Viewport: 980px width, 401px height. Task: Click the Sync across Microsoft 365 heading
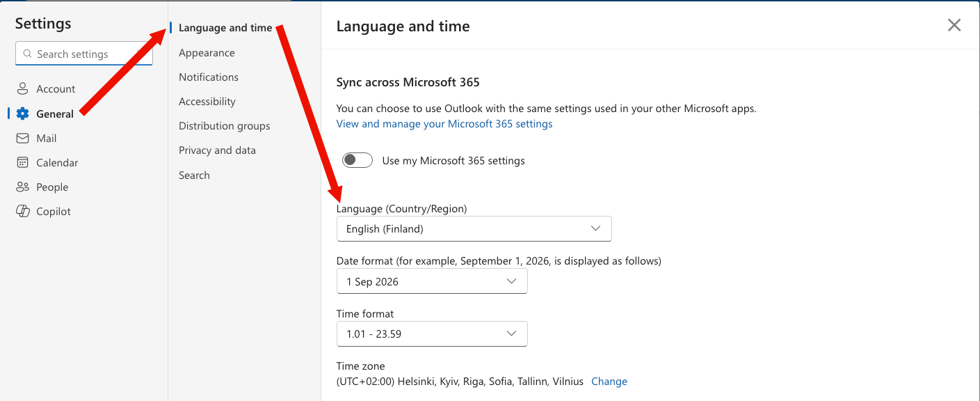click(x=408, y=82)
